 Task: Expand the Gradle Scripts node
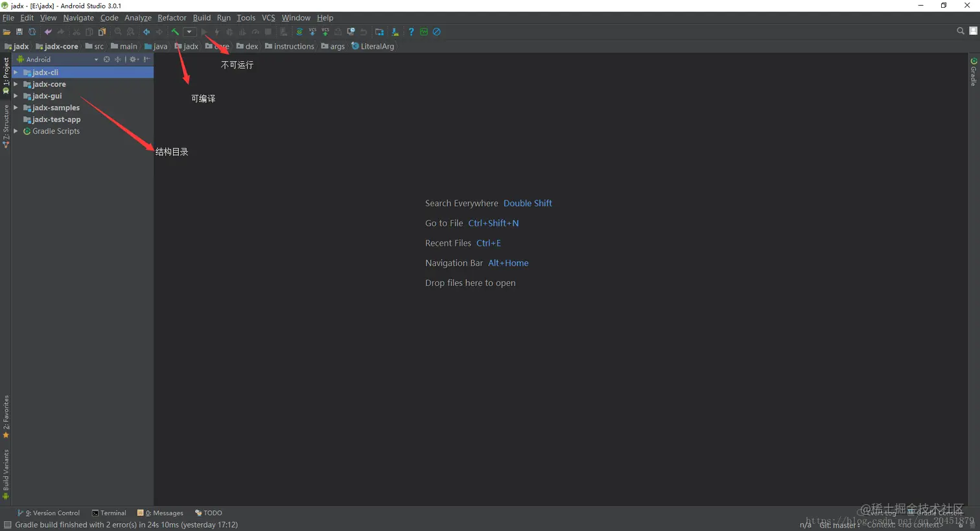coord(16,131)
